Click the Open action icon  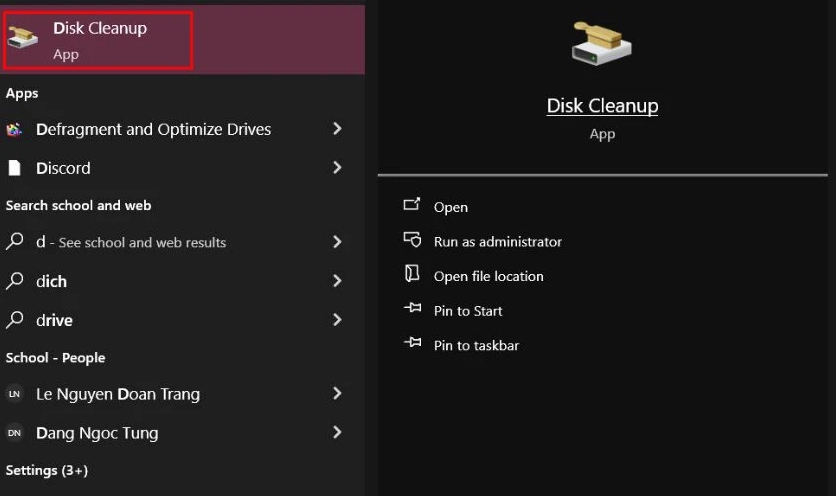point(412,204)
